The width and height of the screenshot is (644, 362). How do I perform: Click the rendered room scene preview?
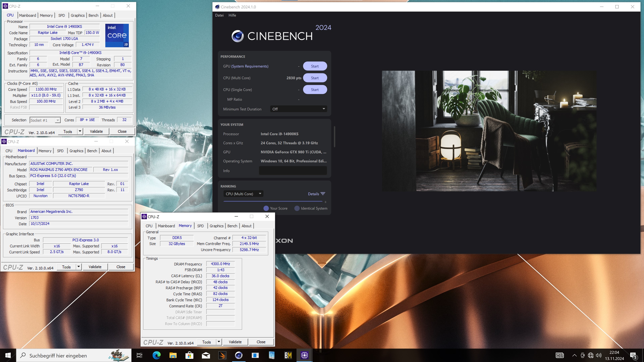489,131
